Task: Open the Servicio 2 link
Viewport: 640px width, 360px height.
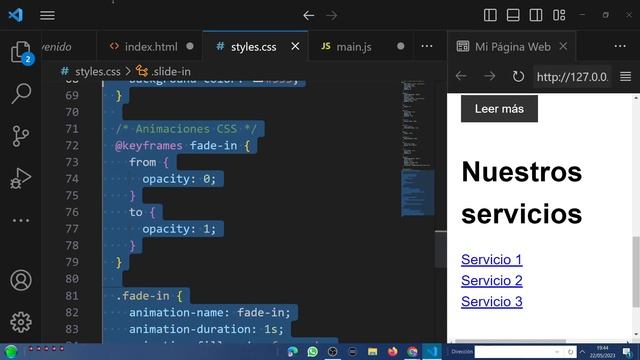Action: (x=491, y=281)
